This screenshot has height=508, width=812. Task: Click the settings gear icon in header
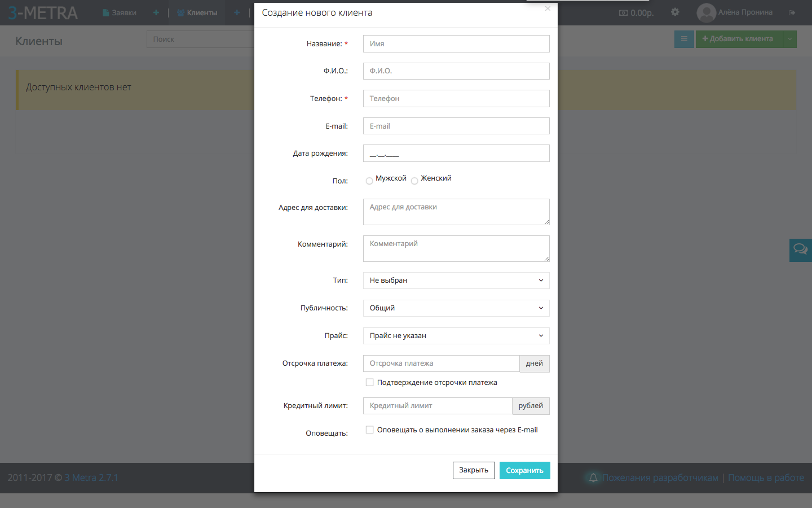tap(675, 12)
